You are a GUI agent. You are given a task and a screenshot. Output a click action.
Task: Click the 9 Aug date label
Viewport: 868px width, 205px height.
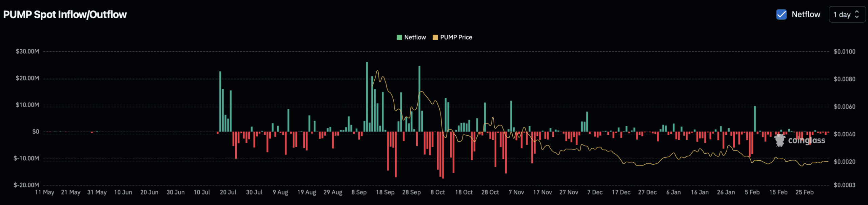click(x=280, y=192)
